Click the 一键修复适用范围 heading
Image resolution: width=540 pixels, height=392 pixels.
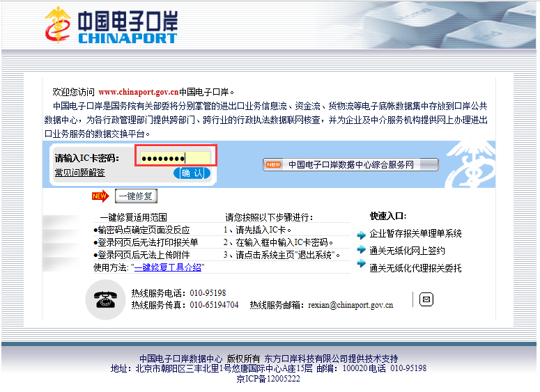click(133, 217)
